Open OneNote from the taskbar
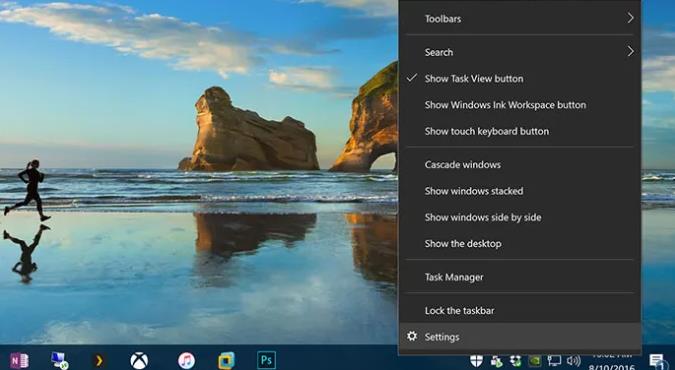Screen dimensions: 675x370 [x=19, y=361]
